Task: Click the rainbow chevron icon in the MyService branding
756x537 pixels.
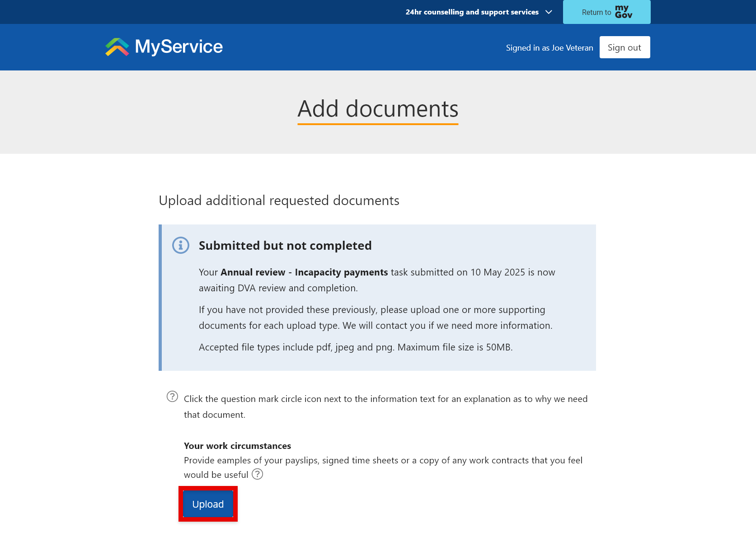Action: pyautogui.click(x=117, y=46)
